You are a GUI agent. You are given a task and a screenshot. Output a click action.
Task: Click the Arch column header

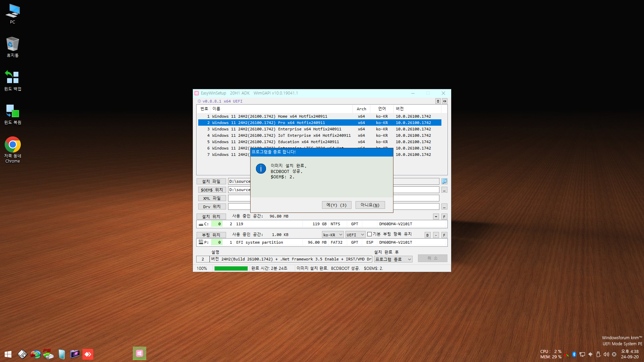point(361,109)
